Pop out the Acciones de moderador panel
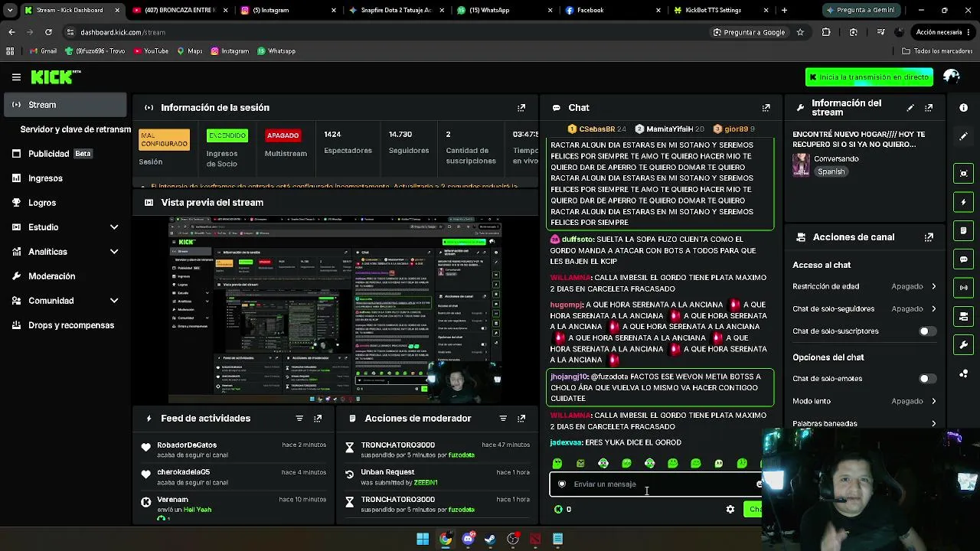 coord(521,419)
